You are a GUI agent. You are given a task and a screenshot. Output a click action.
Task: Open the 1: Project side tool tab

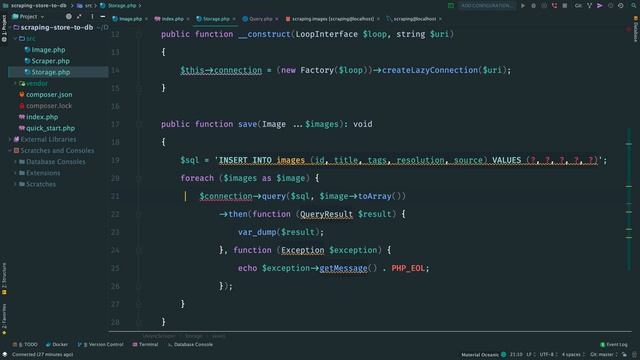tap(4, 28)
